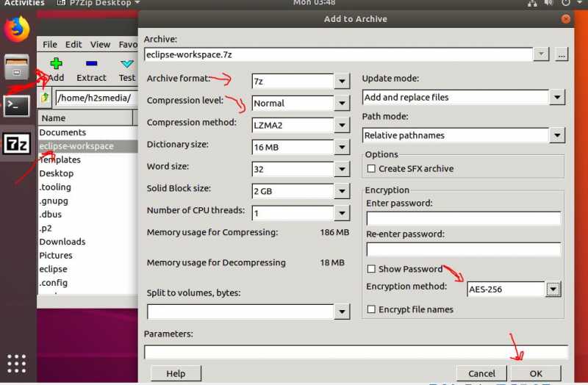Select .tooling in file list
Screen dimensions: 588x385
[x=55, y=187]
